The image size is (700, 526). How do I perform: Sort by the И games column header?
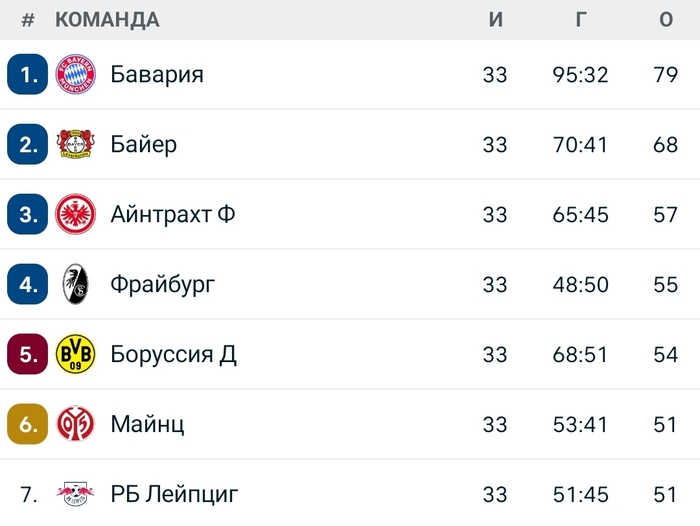(x=496, y=20)
